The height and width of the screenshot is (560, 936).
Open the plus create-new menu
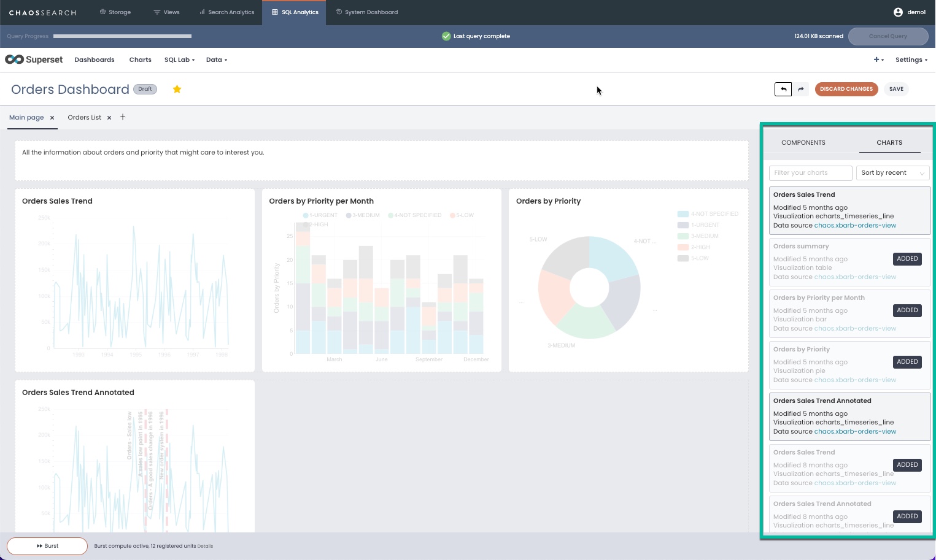pos(879,59)
